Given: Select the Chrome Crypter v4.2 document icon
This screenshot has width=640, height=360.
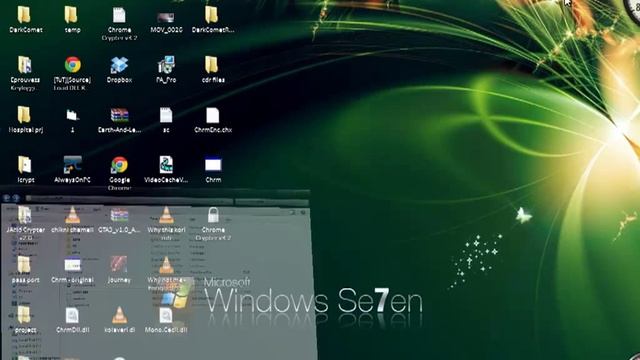Looking at the screenshot, I should click(x=119, y=15).
